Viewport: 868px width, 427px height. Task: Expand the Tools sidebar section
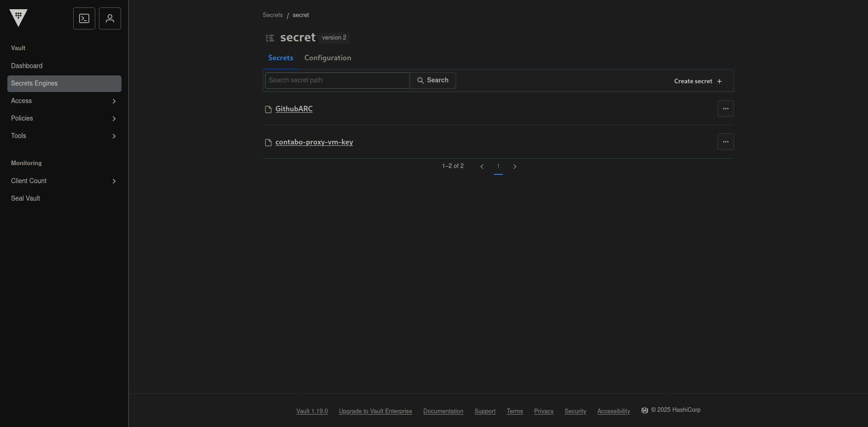pyautogui.click(x=114, y=136)
